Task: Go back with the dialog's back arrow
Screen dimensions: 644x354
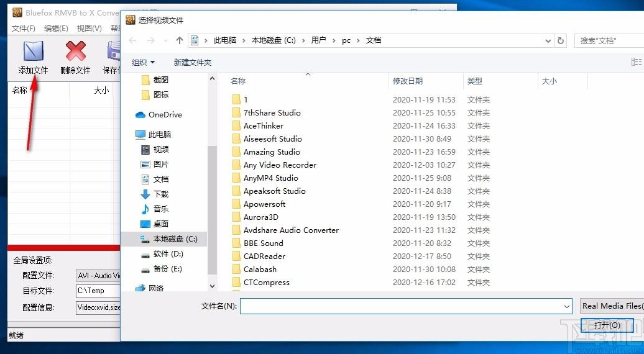Action: [132, 40]
